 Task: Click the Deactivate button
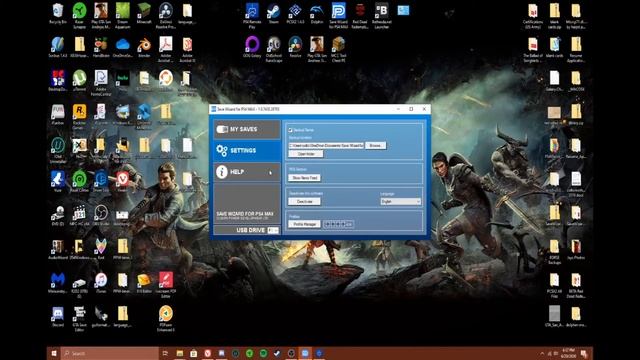[304, 202]
